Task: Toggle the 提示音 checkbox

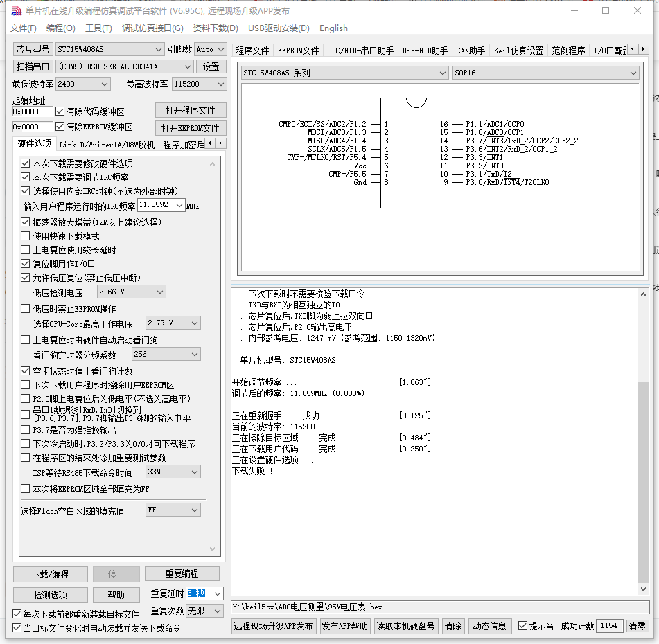Action: coord(523,626)
